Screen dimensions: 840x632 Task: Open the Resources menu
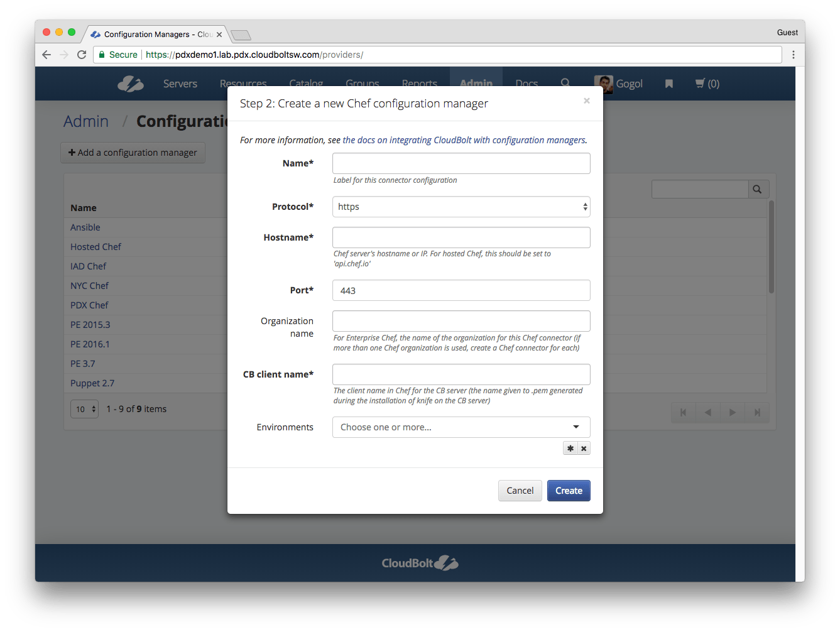click(x=243, y=84)
